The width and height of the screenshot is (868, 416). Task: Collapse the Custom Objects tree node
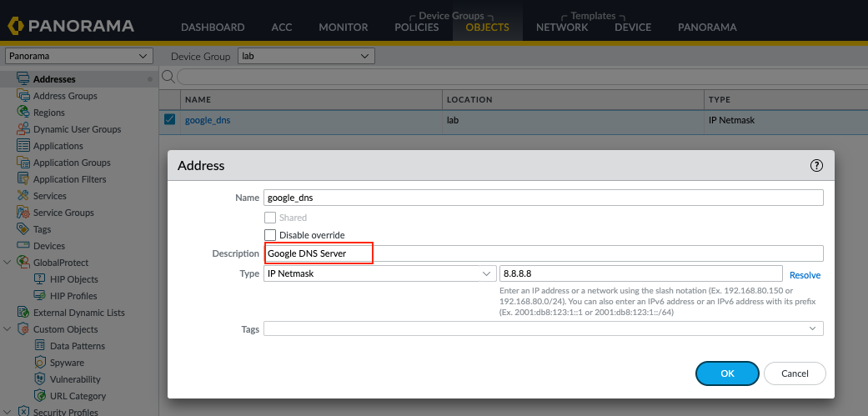8,328
